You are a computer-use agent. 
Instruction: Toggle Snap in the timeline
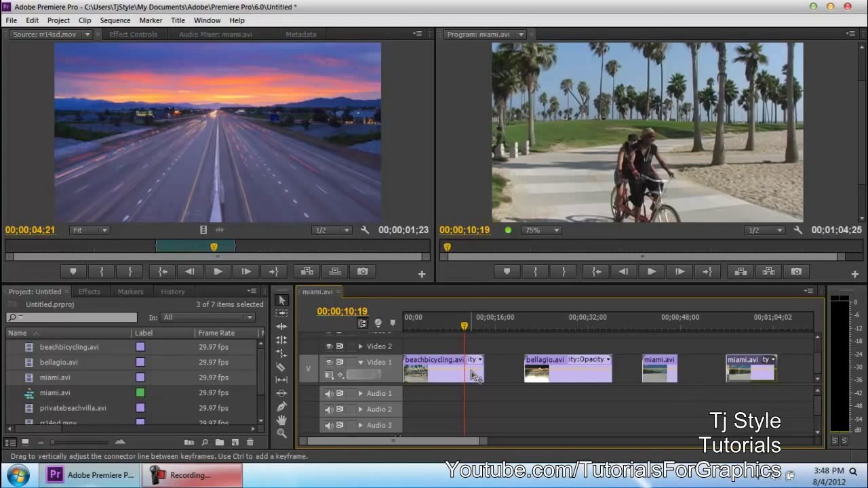(363, 323)
